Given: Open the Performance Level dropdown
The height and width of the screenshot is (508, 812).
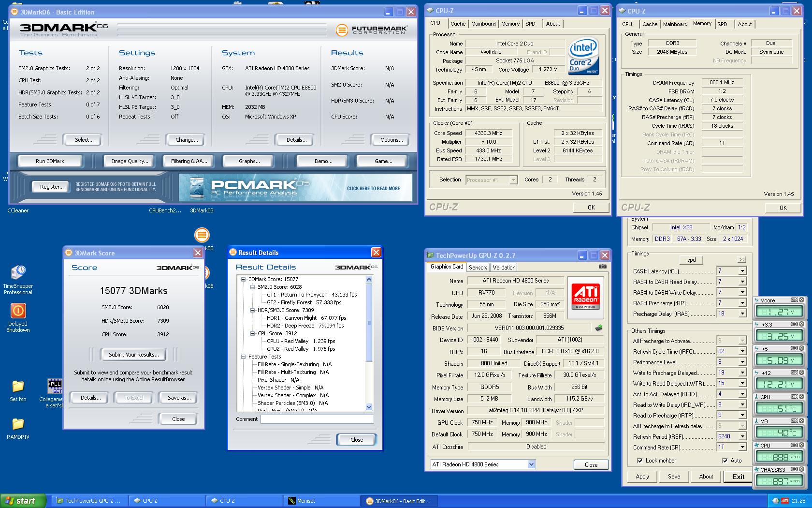Looking at the screenshot, I should coord(742,362).
